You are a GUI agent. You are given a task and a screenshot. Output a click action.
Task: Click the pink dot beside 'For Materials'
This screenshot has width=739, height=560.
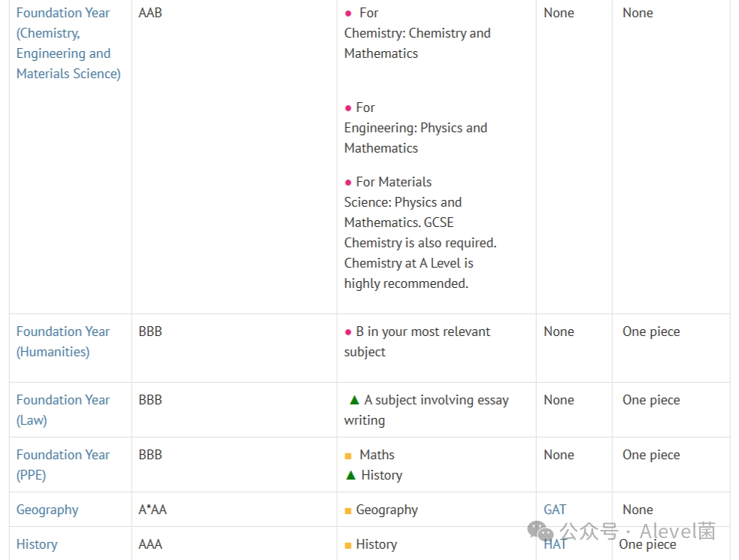pyautogui.click(x=348, y=183)
